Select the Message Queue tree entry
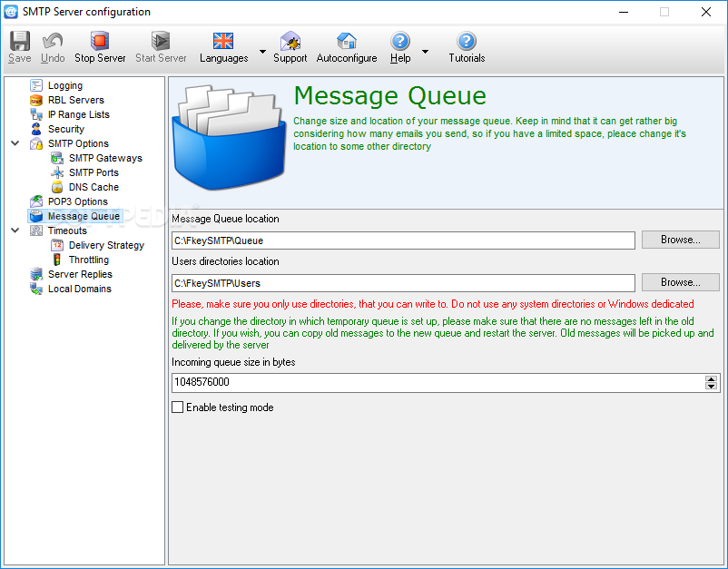728x569 pixels. pos(84,216)
